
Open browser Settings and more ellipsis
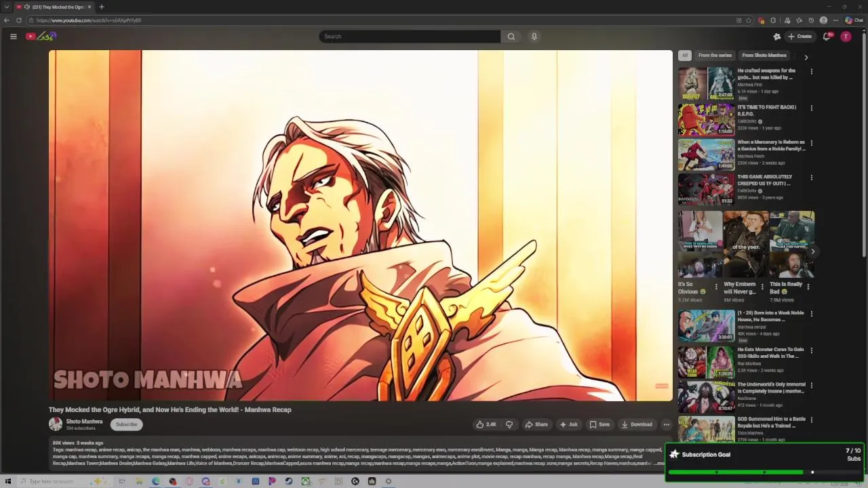click(x=835, y=20)
